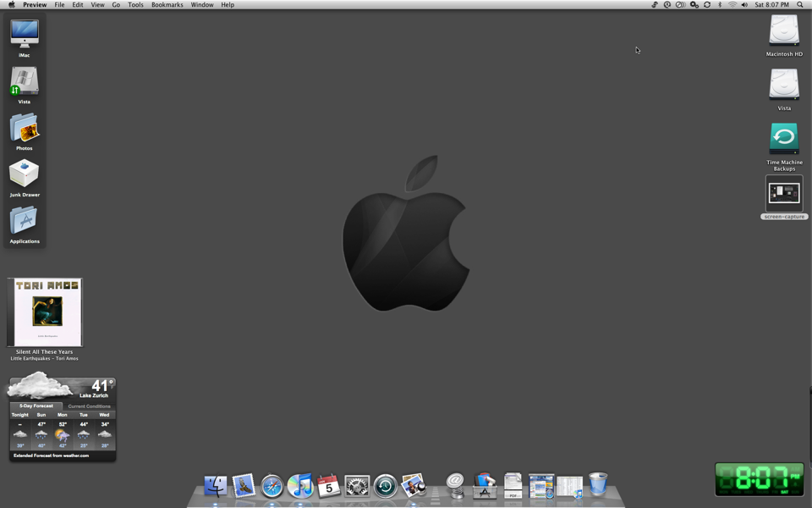Open Finder from the Dock
The width and height of the screenshot is (812, 508).
coord(216,486)
